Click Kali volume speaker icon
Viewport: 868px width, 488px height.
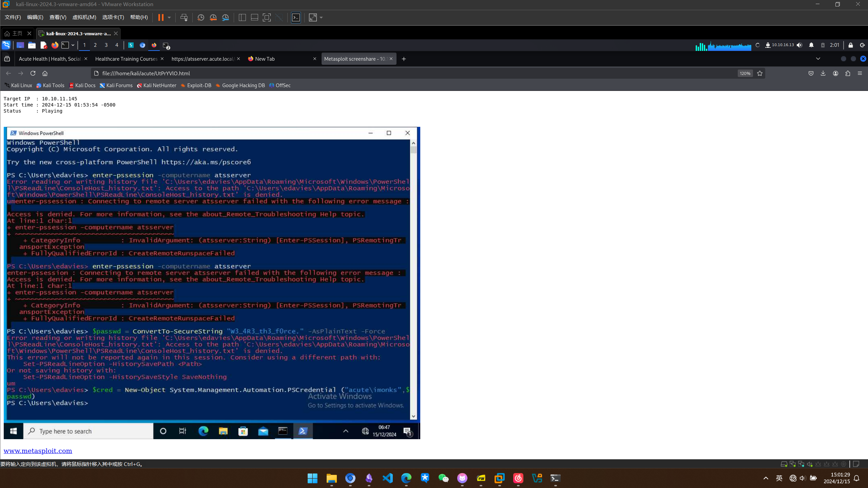pos(799,45)
